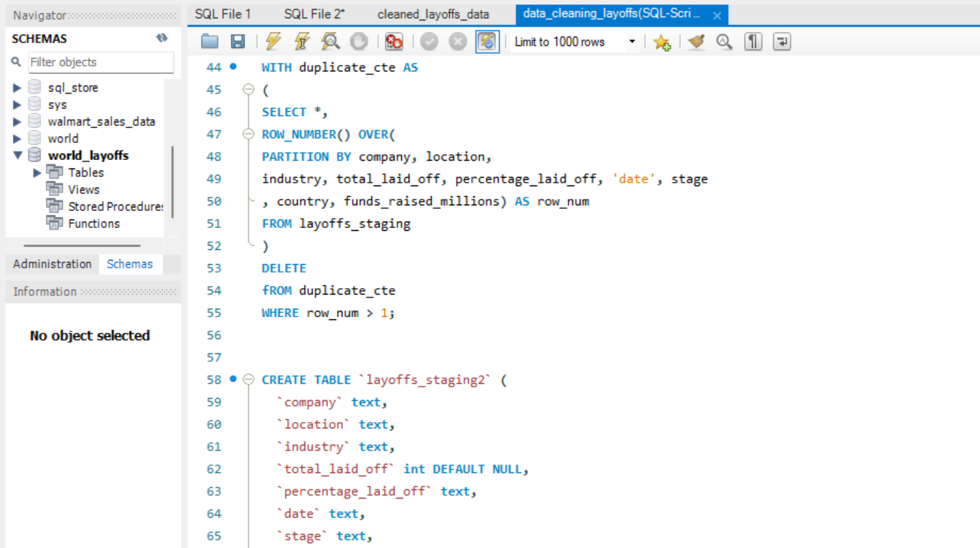Beautify the query with the broom icon
This screenshot has height=548, width=980.
pos(696,42)
